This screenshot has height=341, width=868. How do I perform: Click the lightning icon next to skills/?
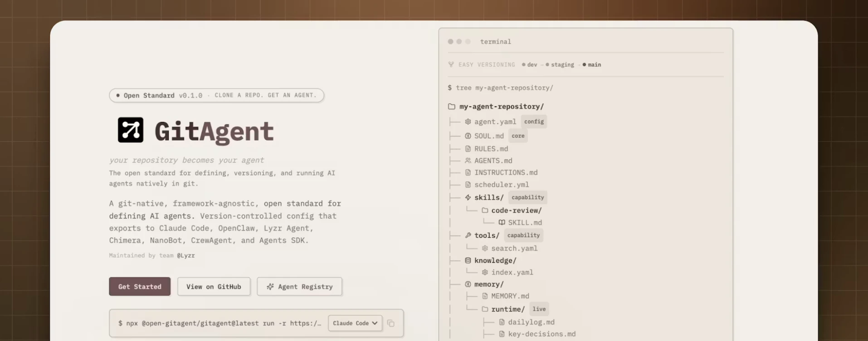click(x=468, y=197)
